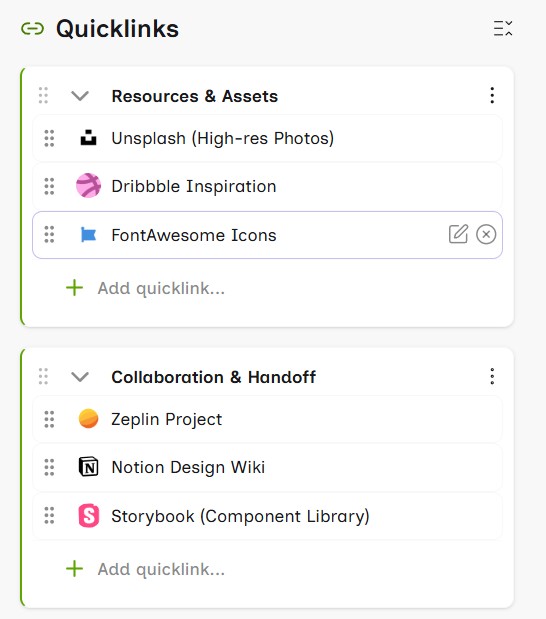Click the Quicklinks heading text

118,29
